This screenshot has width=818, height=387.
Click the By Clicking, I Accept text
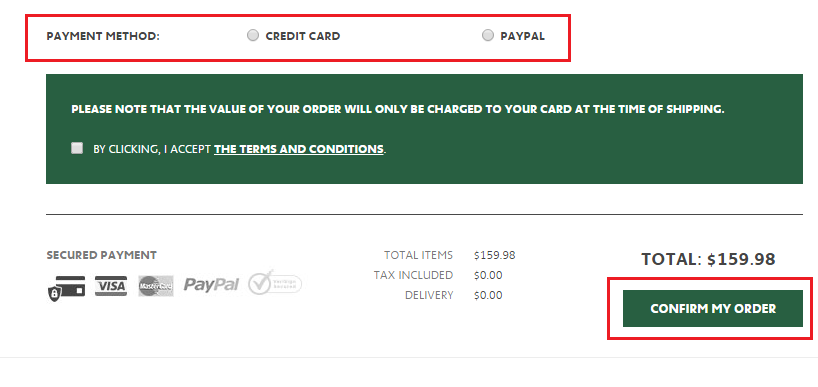pyautogui.click(x=152, y=149)
